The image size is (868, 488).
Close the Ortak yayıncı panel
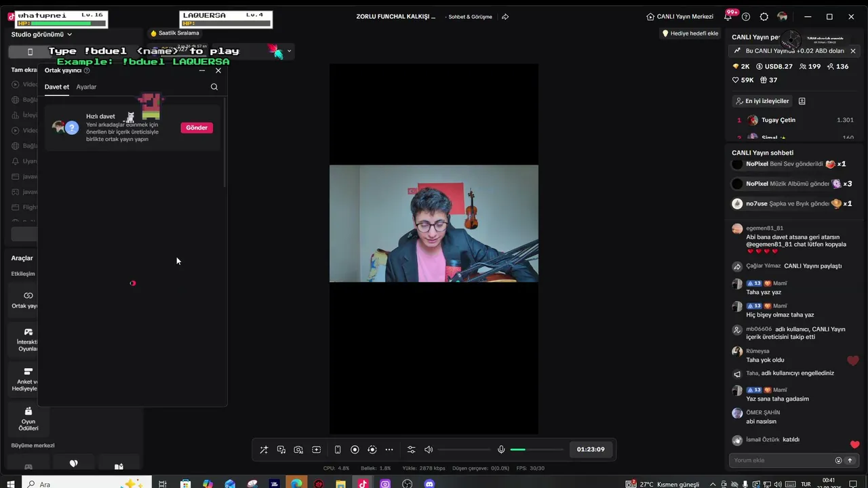coord(218,70)
